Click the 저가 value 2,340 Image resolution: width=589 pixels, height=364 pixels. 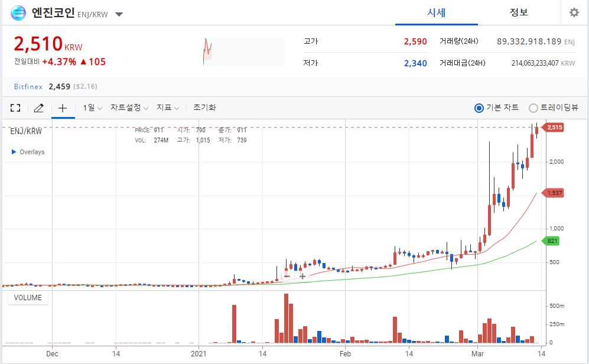(x=415, y=63)
